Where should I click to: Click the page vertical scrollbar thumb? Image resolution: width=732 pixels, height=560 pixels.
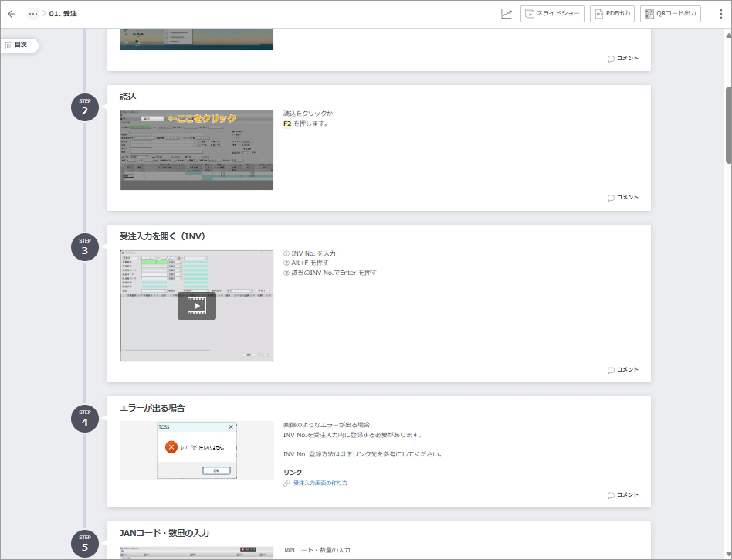[728, 124]
